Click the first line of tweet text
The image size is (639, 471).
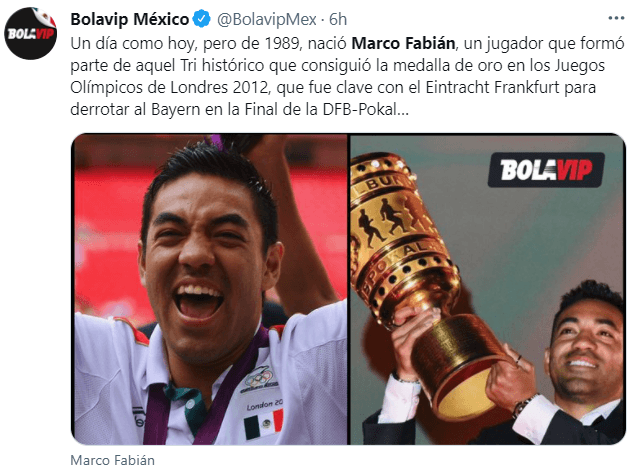[x=347, y=43]
